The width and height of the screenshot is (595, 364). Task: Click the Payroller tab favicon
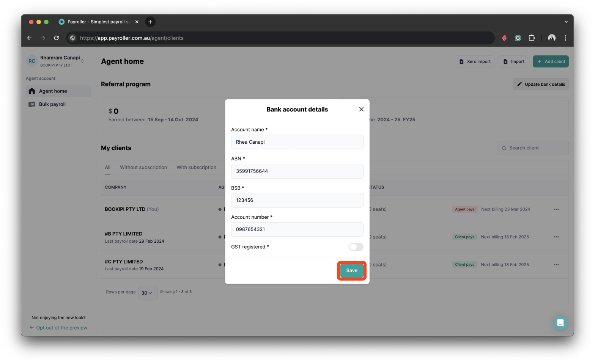point(61,22)
